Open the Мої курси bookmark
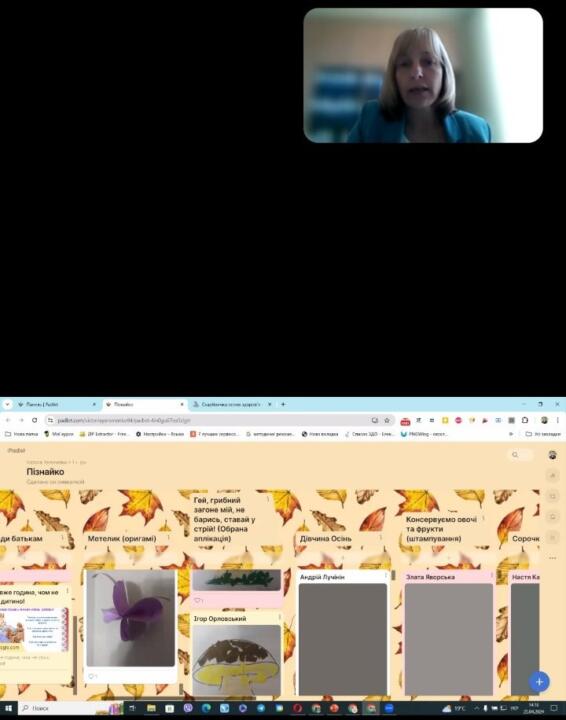566x720 pixels. click(x=59, y=433)
